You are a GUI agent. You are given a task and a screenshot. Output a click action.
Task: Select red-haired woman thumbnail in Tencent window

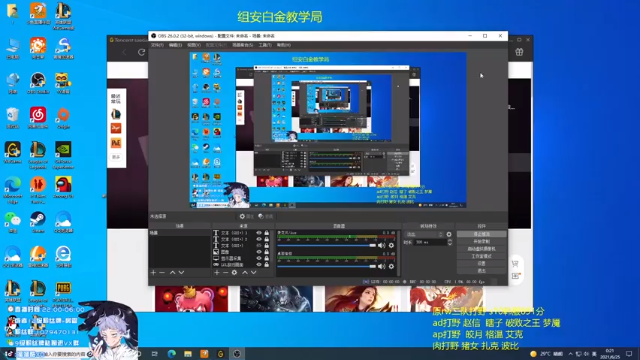tap(362, 299)
